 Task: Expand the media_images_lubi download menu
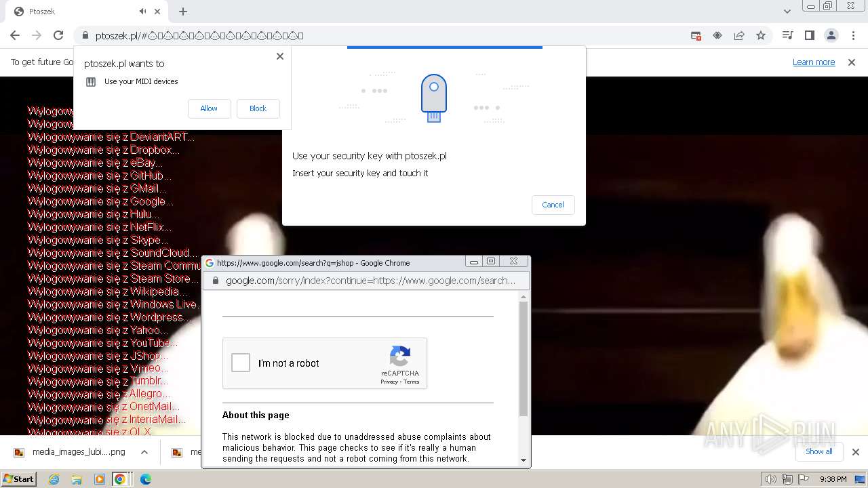pyautogui.click(x=144, y=452)
